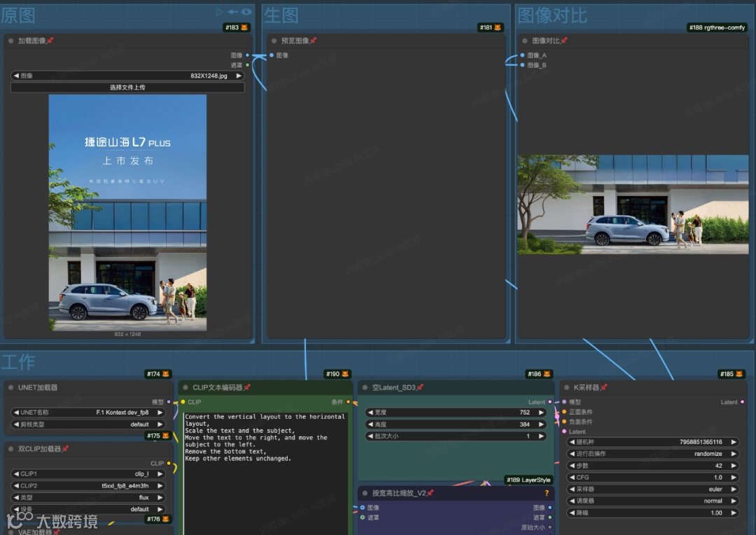This screenshot has height=535, width=756.
Task: Click the #185 node badge
Action: (731, 374)
